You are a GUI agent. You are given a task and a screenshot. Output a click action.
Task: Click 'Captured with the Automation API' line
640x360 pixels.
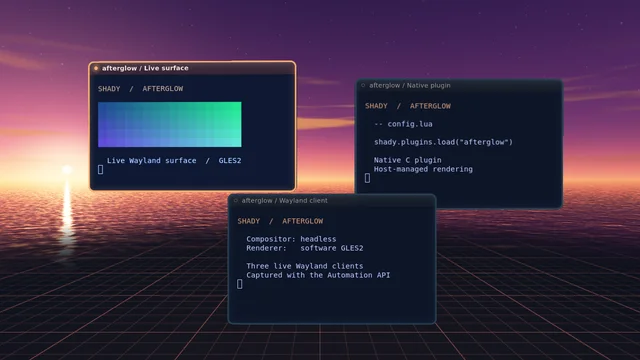point(318,275)
